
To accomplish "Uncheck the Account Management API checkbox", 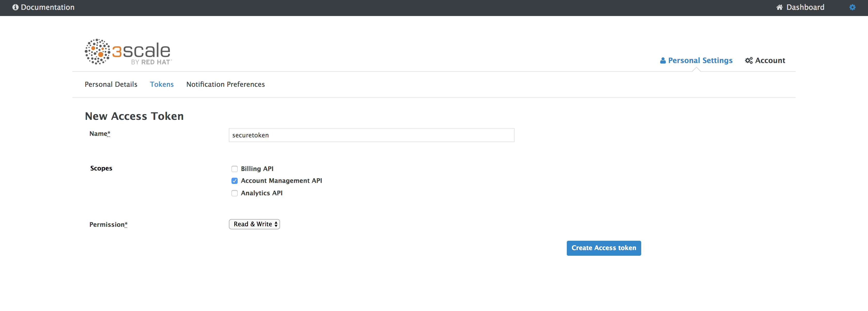I will click(x=235, y=181).
